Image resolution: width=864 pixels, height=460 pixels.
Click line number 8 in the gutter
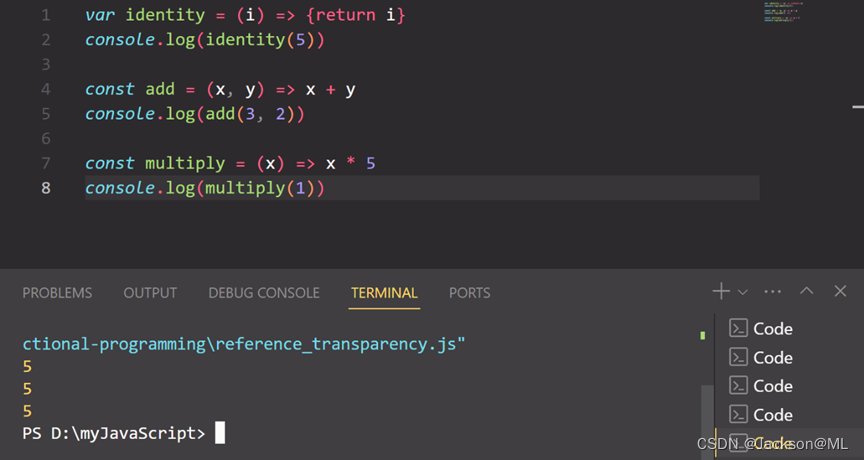click(45, 188)
